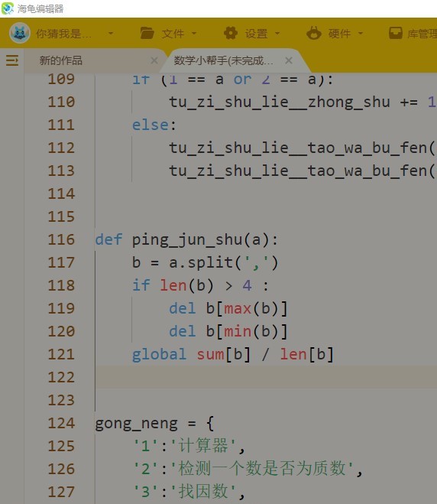Close the 数学小帮手 tab

point(289,60)
